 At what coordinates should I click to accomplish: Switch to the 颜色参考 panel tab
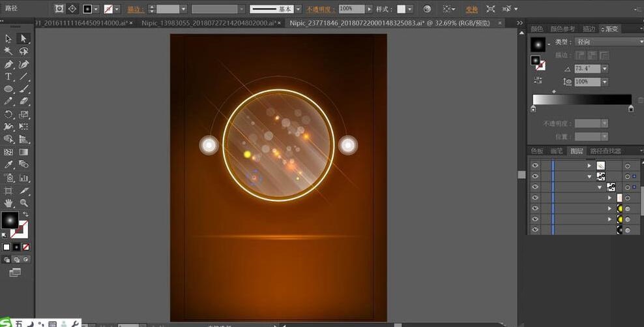click(x=563, y=29)
